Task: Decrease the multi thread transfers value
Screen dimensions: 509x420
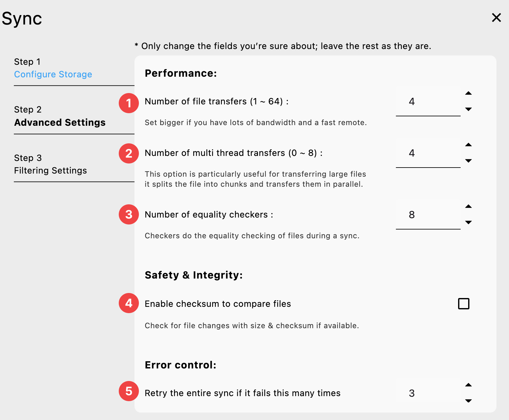Action: 468,161
